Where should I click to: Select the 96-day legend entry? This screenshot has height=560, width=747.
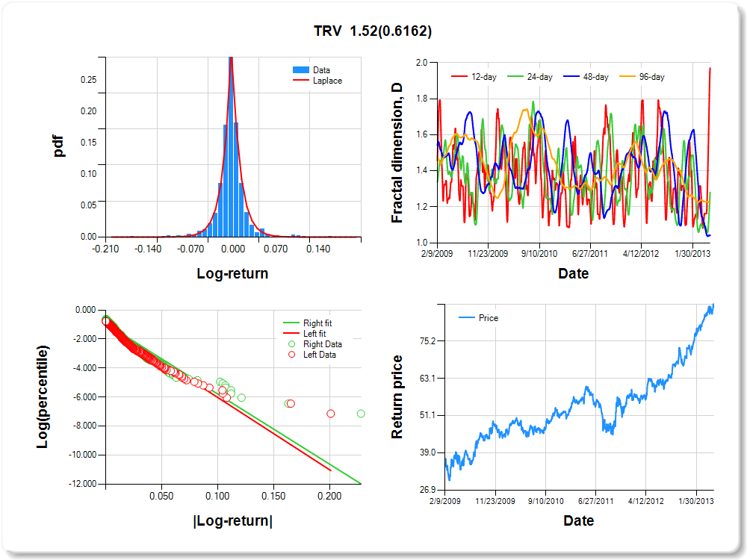pos(642,77)
